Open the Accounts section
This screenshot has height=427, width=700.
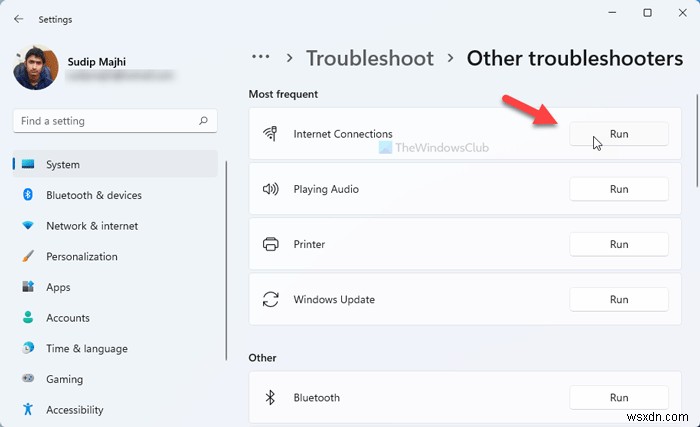click(67, 318)
